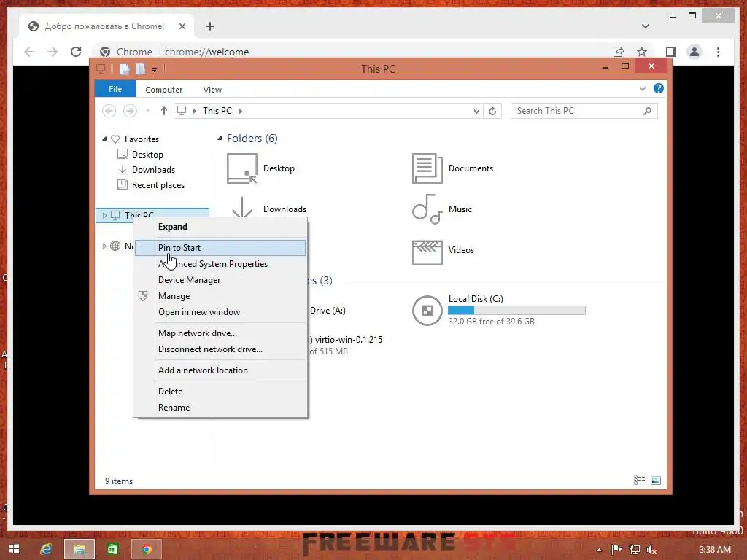Click This PC breadcrumb in address bar
Screen dimensions: 747x560
tap(217, 111)
